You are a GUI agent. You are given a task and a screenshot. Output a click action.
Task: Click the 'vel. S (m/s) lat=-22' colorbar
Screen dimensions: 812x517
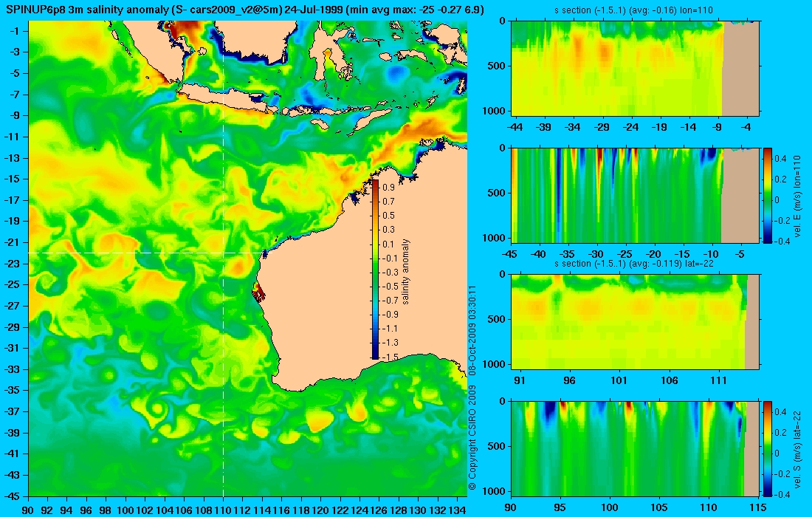coord(767,448)
